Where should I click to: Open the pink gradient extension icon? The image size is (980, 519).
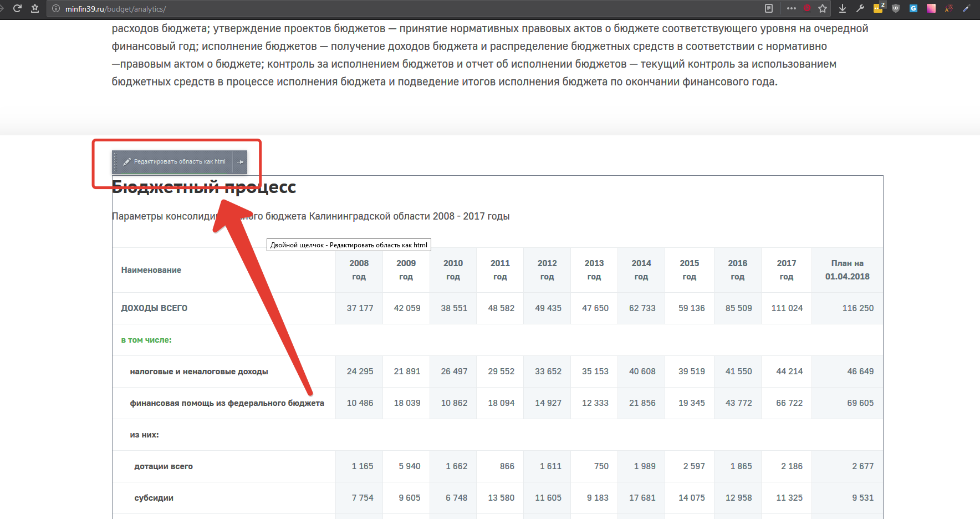click(931, 8)
